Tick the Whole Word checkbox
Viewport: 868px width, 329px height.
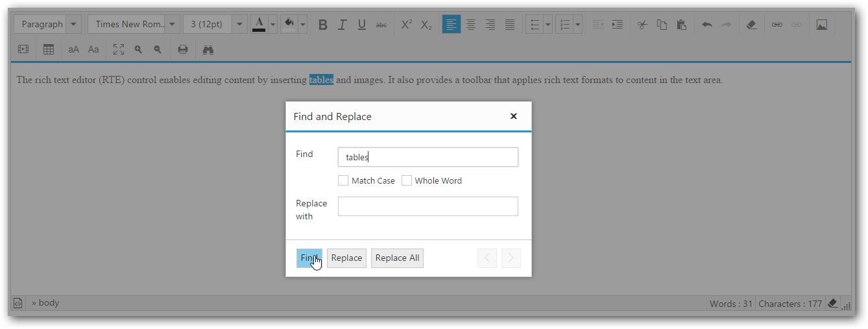click(x=407, y=180)
